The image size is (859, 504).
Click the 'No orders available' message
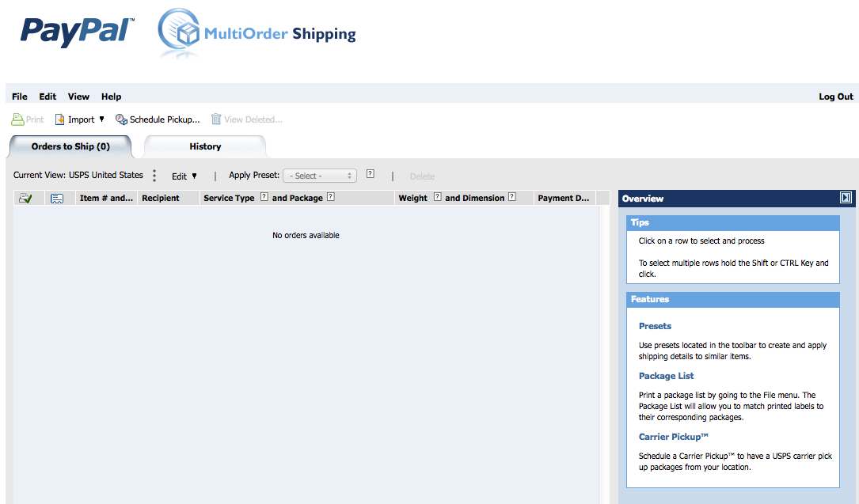[x=306, y=235]
